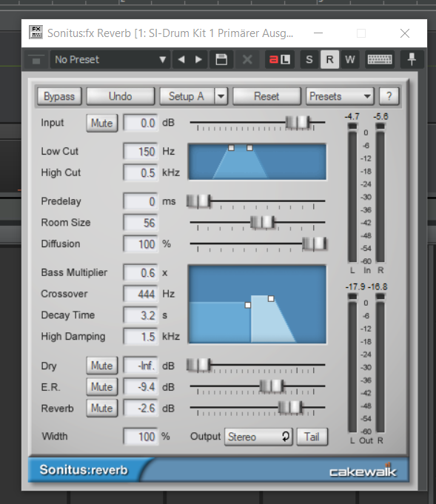Adjust the Input level slider handle

click(x=298, y=122)
